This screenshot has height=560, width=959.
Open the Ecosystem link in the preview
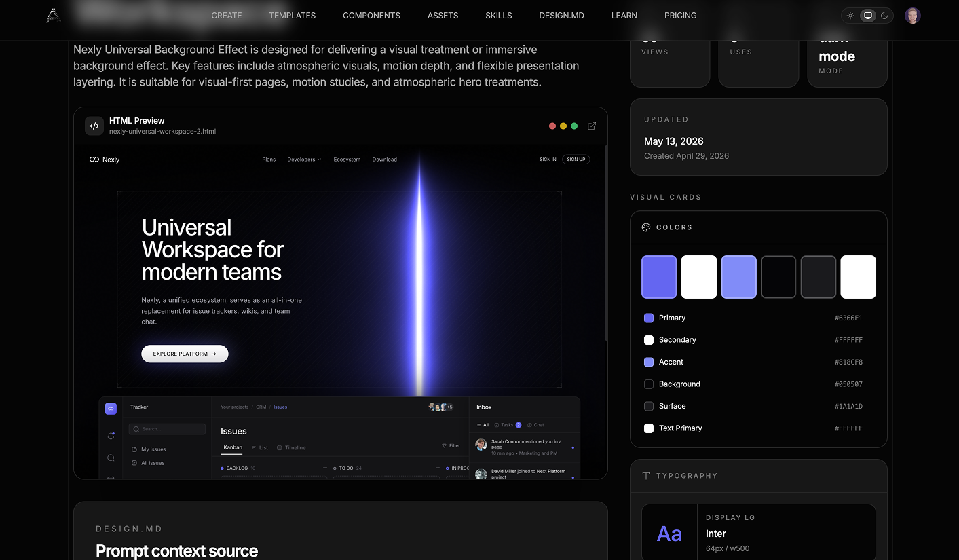tap(347, 160)
